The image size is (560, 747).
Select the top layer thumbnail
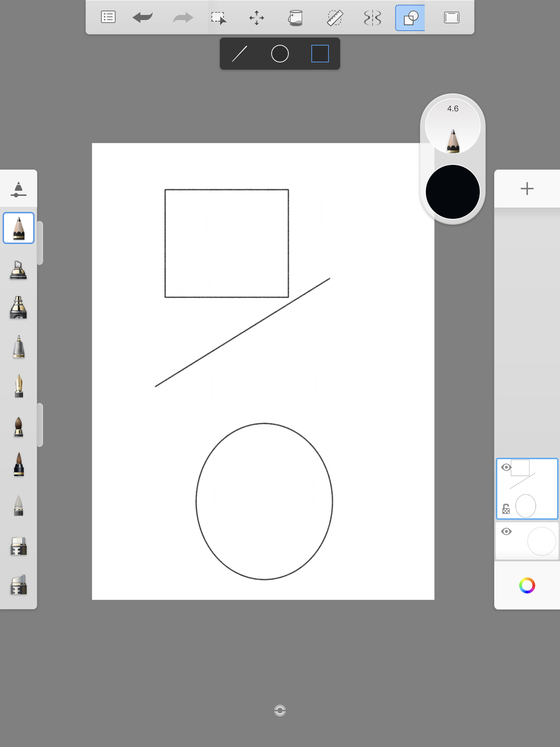527,489
